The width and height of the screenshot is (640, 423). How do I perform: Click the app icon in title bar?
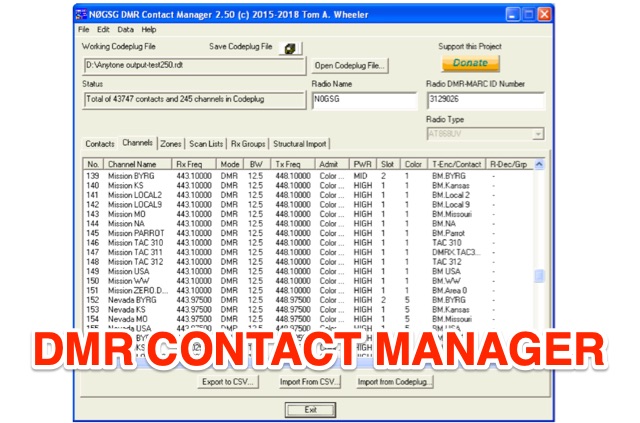tap(81, 15)
